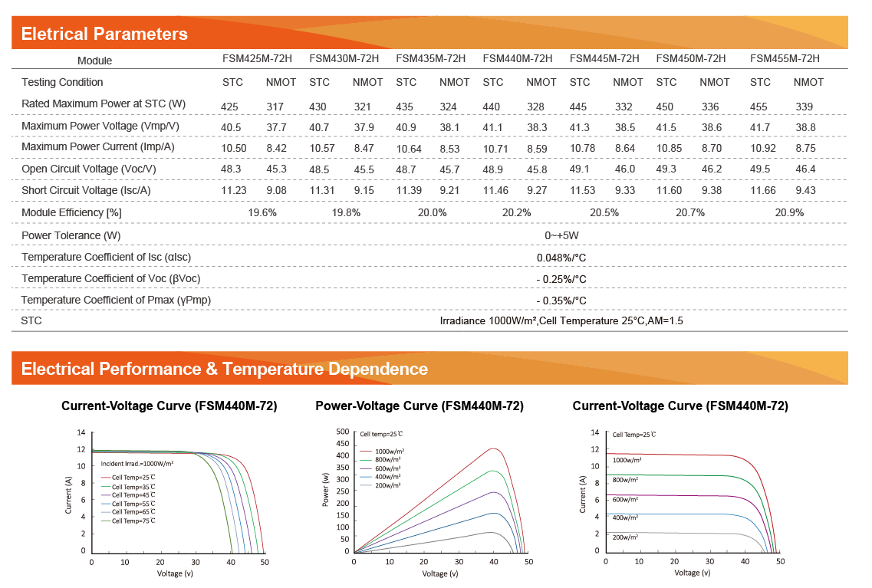
Task: Click 'Cell Temp=25°C' legend entry in left chart
Action: click(129, 478)
